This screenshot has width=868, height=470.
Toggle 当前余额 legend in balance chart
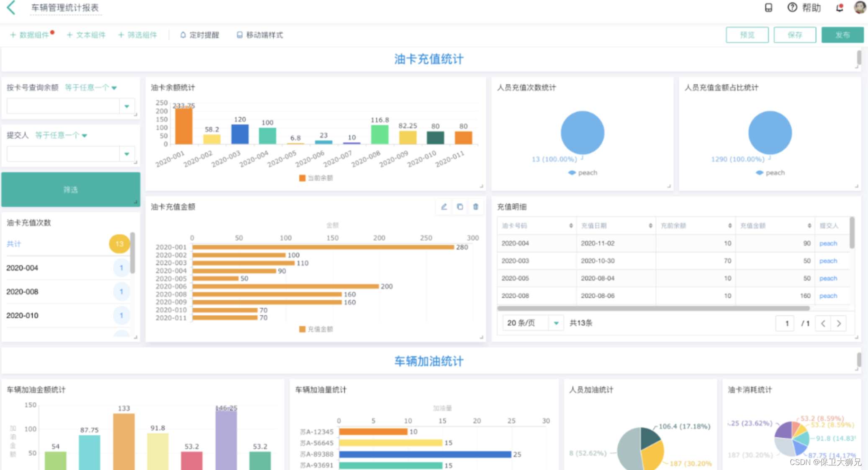(316, 178)
